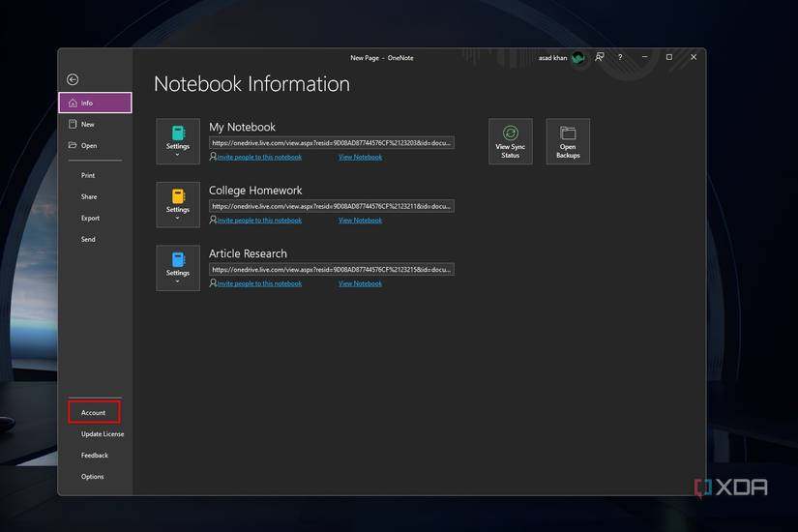The width and height of the screenshot is (798, 532).
Task: Click the asad khan account name
Action: 552,58
